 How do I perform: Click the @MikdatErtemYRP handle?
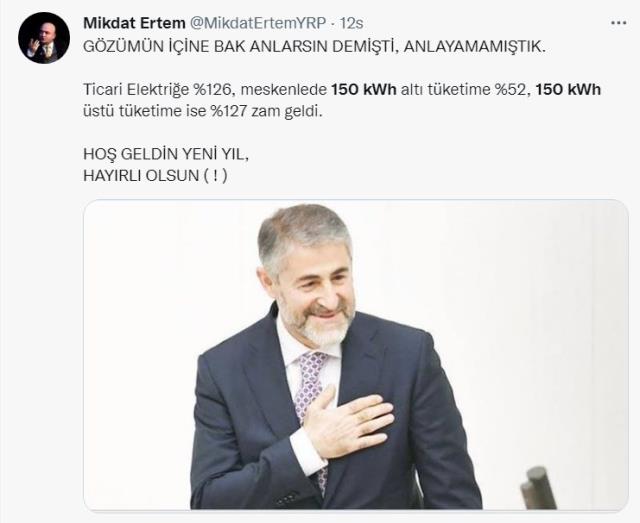point(258,23)
